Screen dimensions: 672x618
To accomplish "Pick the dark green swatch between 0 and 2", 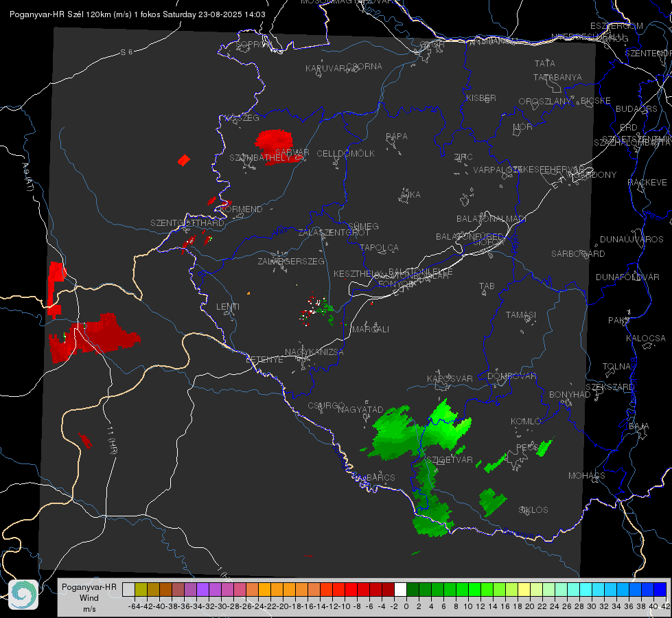I will click(x=413, y=589).
